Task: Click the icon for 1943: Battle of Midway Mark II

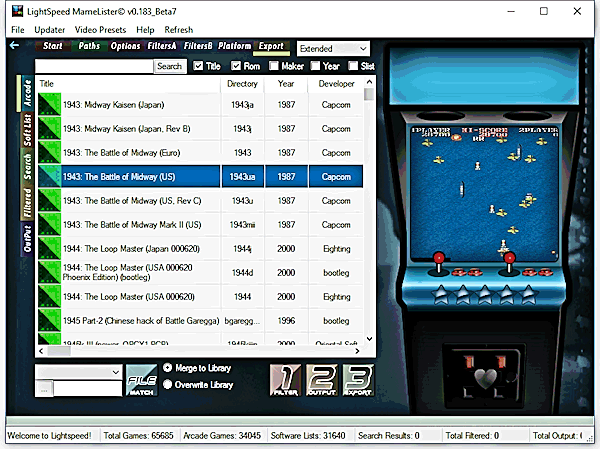Action: pyautogui.click(x=49, y=224)
